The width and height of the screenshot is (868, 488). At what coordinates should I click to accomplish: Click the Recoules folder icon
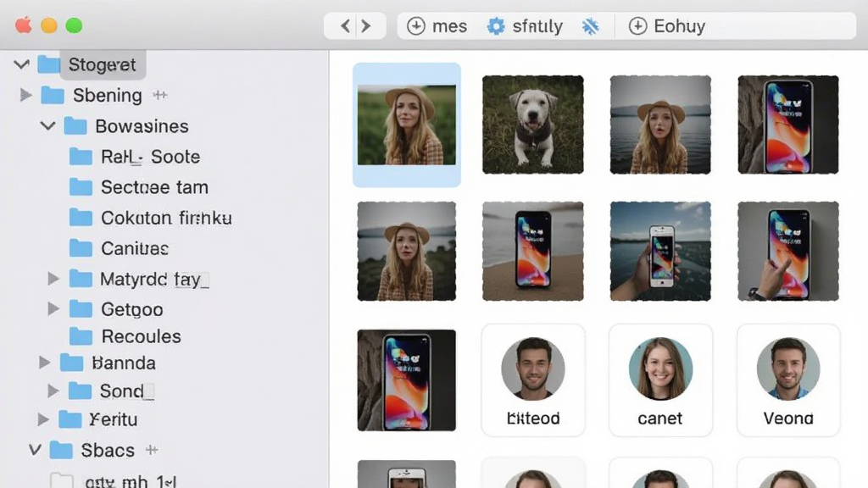81,336
